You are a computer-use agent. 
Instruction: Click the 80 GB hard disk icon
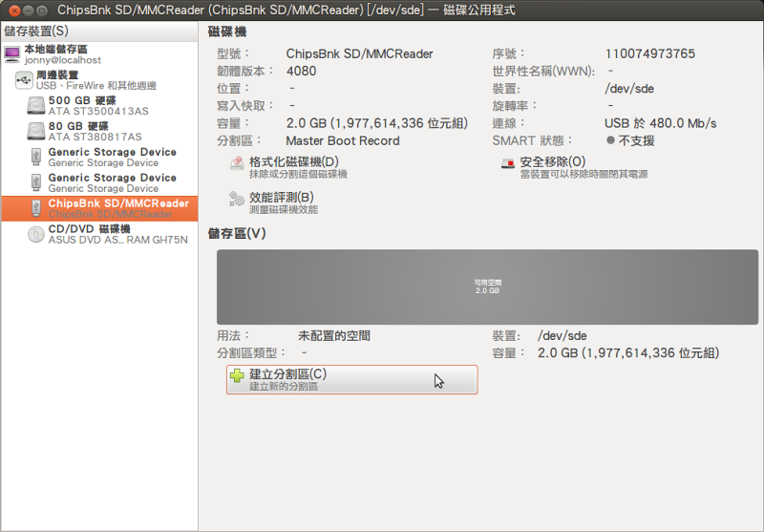36,132
